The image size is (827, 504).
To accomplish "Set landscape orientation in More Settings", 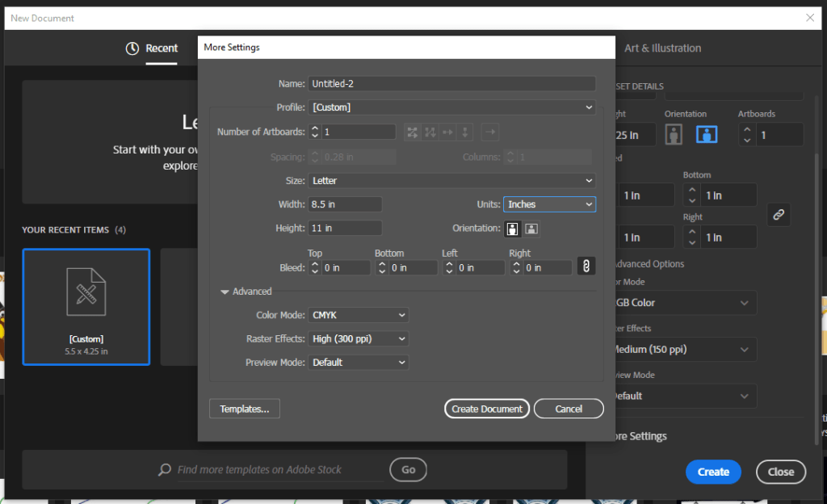I will [531, 229].
